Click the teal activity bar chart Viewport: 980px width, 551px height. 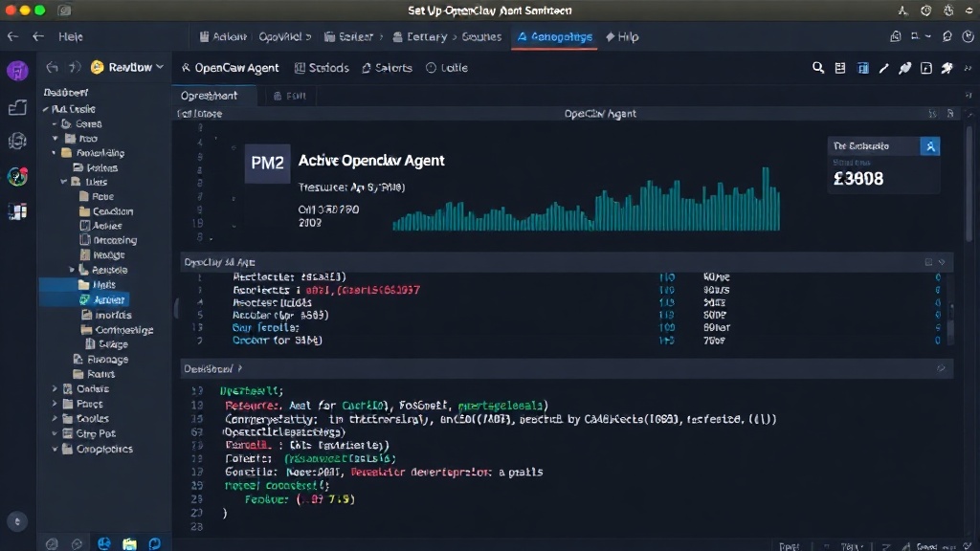[587, 200]
